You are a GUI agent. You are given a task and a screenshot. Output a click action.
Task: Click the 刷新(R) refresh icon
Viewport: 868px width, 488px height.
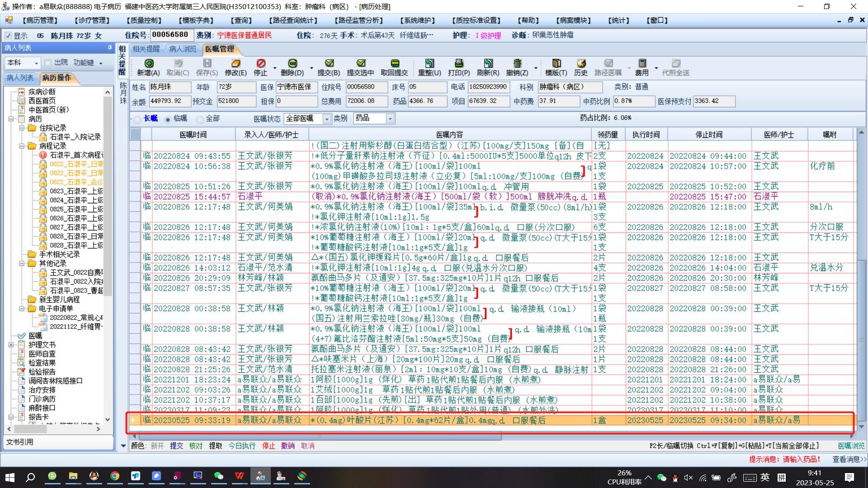[488, 64]
